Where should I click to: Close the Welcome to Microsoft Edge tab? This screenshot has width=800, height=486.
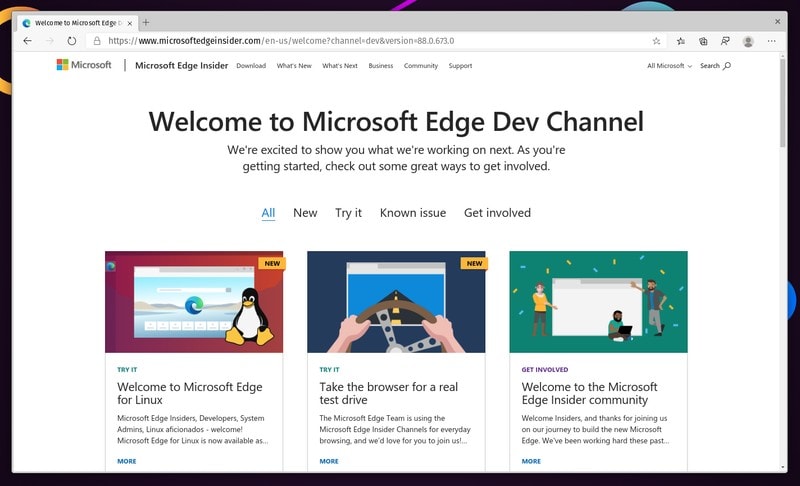pos(130,23)
